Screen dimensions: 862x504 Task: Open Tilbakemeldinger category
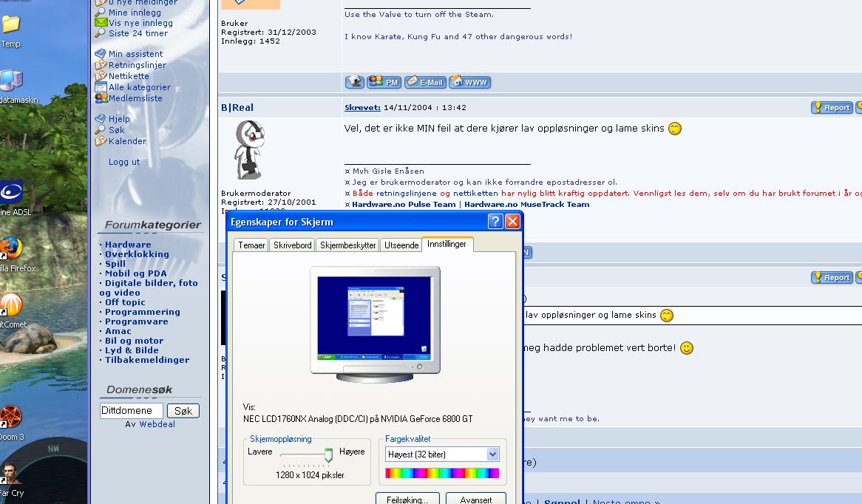click(147, 359)
